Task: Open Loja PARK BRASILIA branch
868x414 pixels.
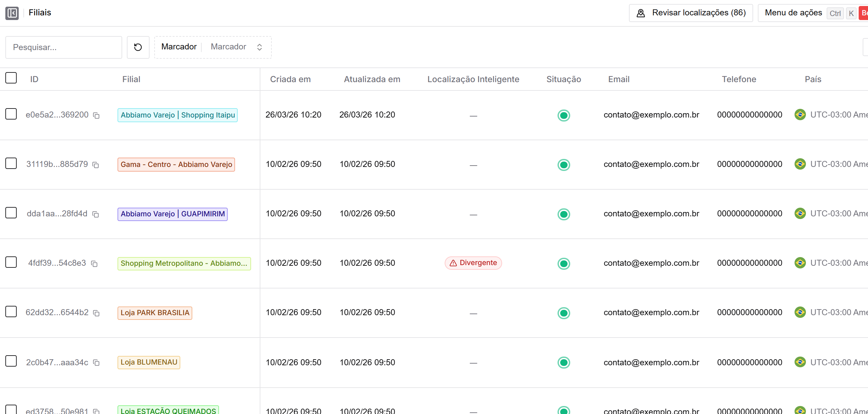Action: [155, 313]
